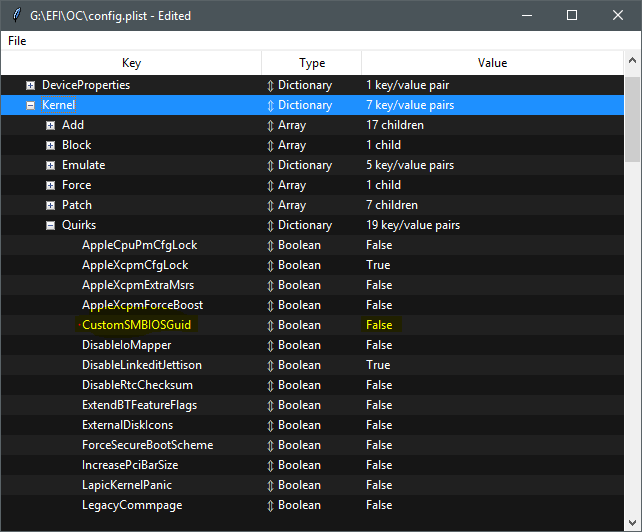This screenshot has width=642, height=532.
Task: Click the type arrows icon for LapicKernelPanic
Action: tap(270, 485)
